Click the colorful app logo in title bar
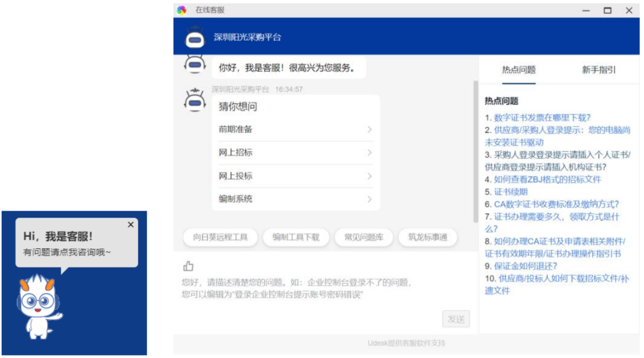Viewport: 644px width, 358px height. point(182,10)
